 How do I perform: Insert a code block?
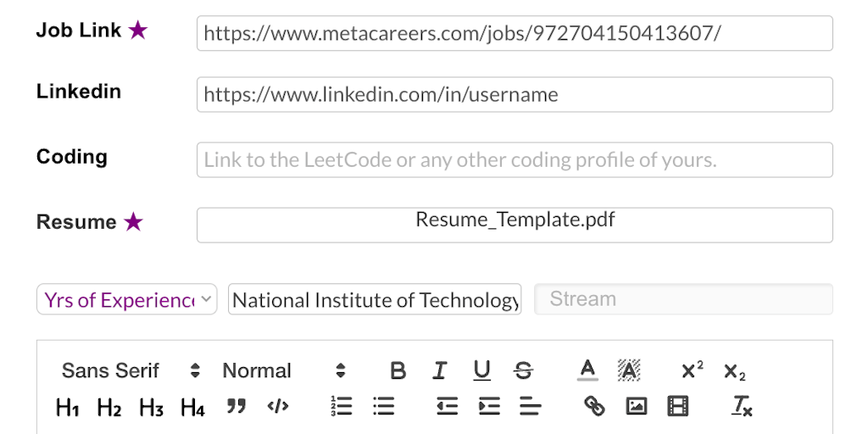[277, 407]
